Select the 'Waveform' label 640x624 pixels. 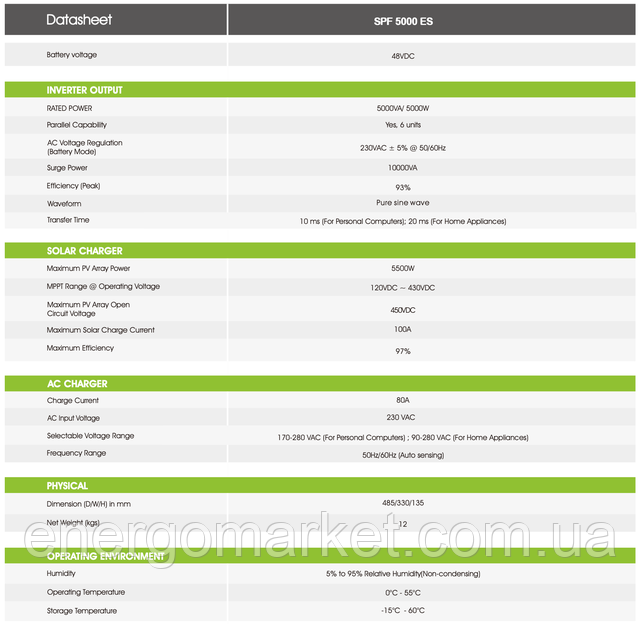(64, 203)
